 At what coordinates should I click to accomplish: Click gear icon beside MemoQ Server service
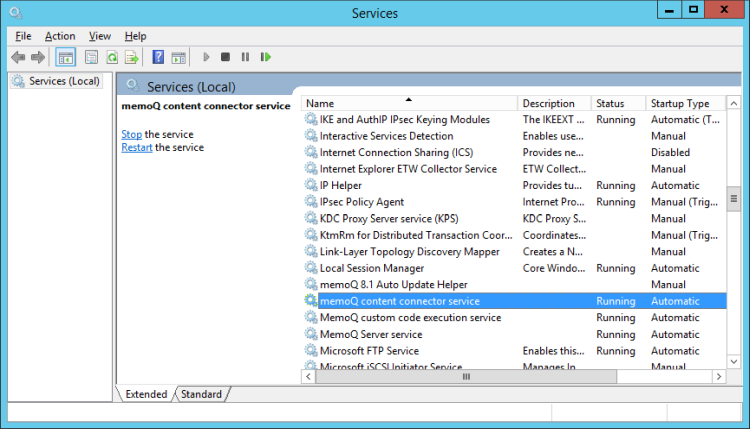[311, 334]
